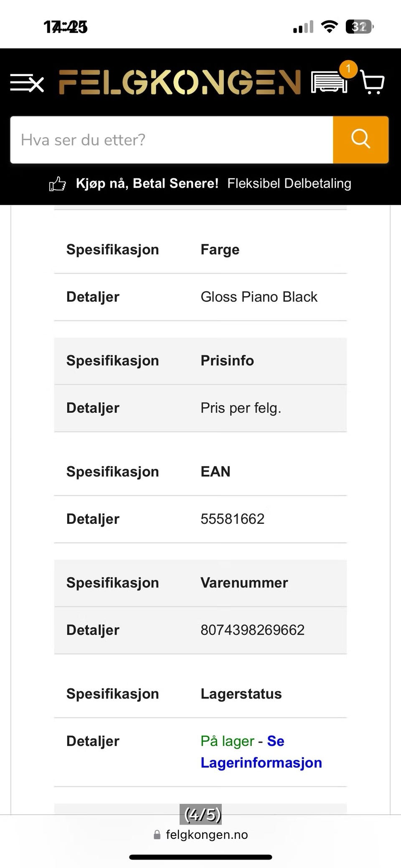Image resolution: width=401 pixels, height=868 pixels.
Task: Tap the orange search magnifier button
Action: coord(361,140)
